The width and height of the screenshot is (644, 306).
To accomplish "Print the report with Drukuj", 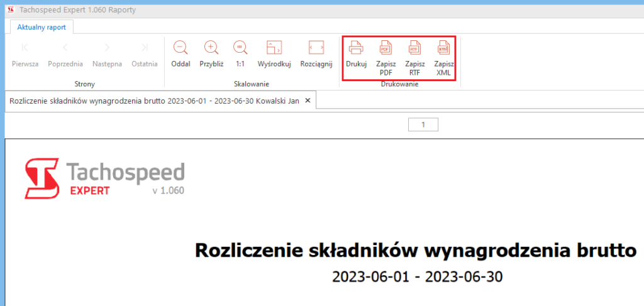I will point(356,55).
